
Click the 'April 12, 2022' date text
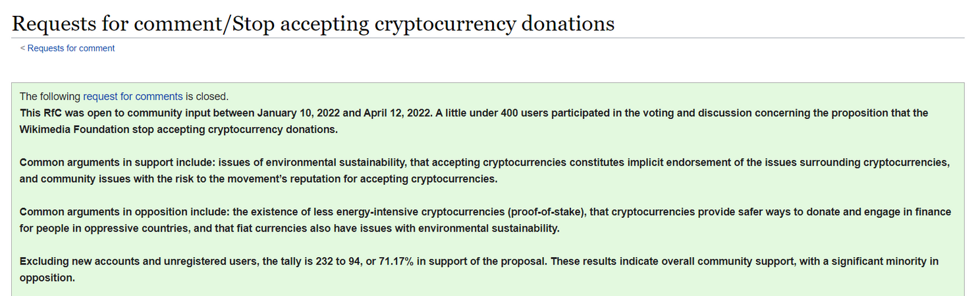[x=397, y=113]
